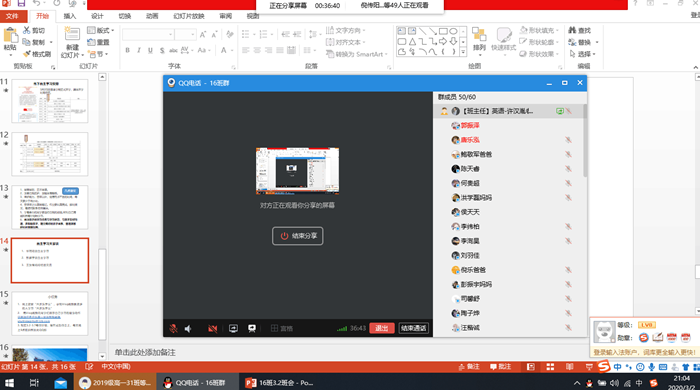Image resolution: width=700 pixels, height=390 pixels.
Task: Click the grid view (宫格) button
Action: point(282,329)
